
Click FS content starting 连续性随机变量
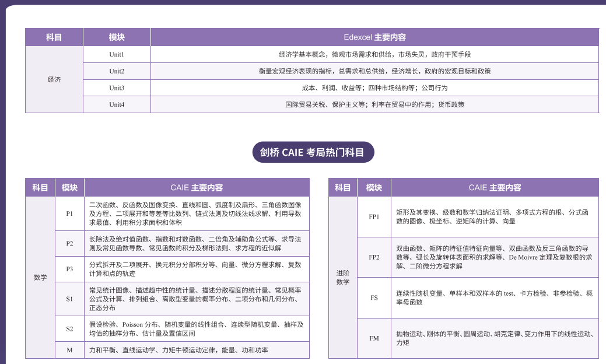(495, 298)
